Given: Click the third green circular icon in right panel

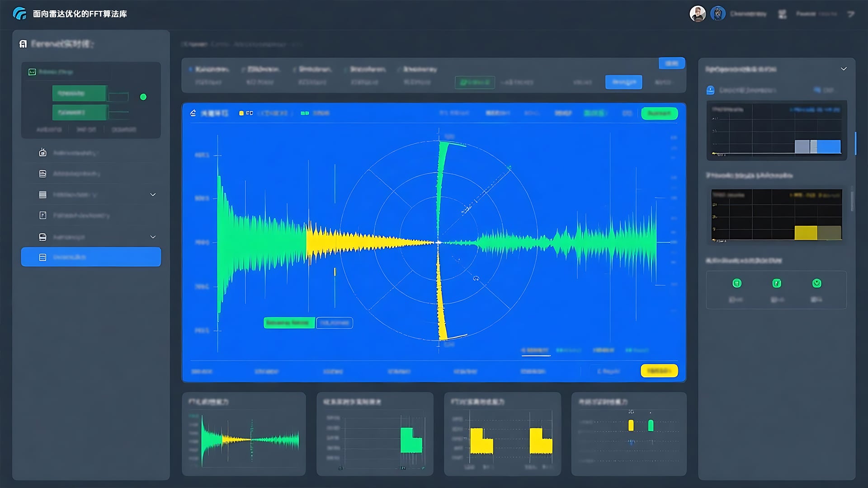Looking at the screenshot, I should [816, 283].
